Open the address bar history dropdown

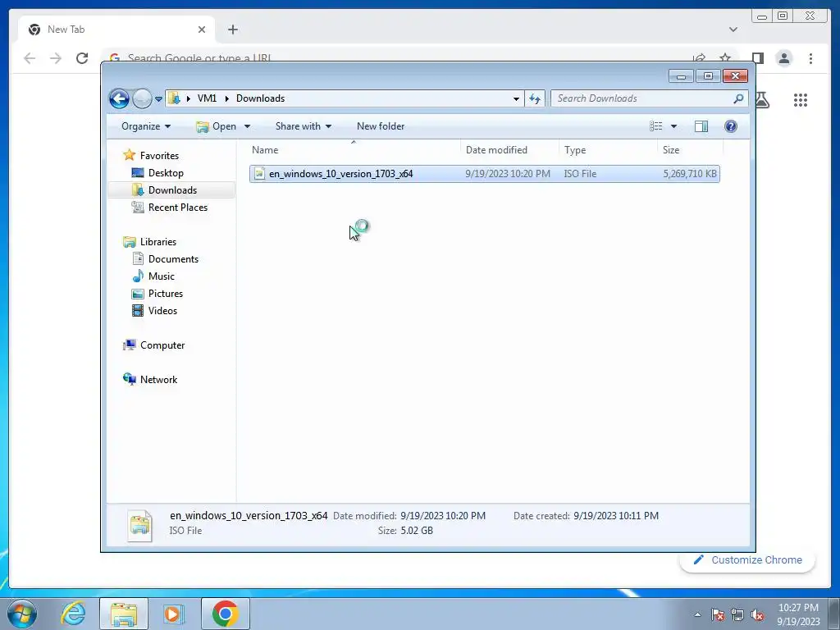[516, 98]
